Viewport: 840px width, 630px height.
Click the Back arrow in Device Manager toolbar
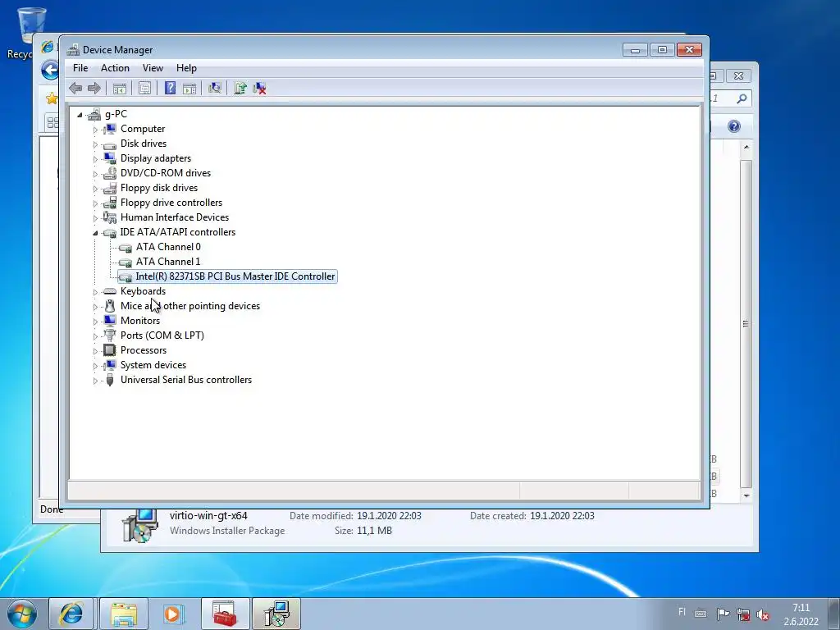tap(75, 88)
